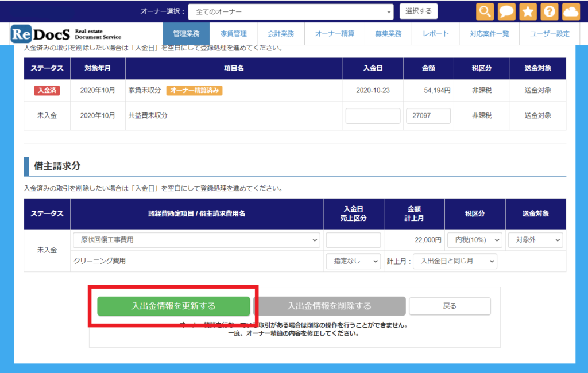This screenshot has height=373, width=588.
Task: Click 送金対象 value in 家賃未収分 row
Action: 537,90
